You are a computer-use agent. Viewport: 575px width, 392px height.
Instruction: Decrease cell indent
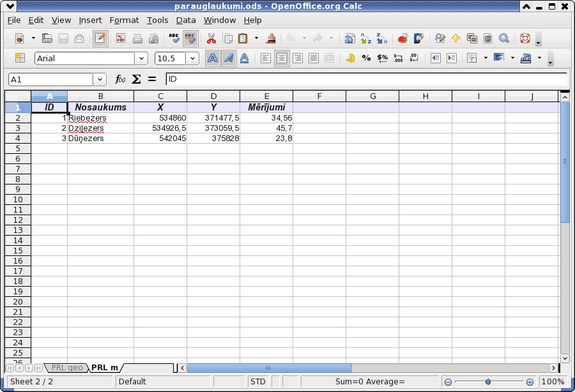[436, 58]
